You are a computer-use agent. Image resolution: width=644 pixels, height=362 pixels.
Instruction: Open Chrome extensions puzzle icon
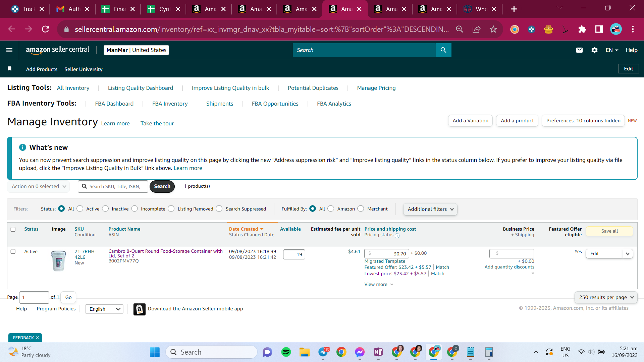[582, 29]
